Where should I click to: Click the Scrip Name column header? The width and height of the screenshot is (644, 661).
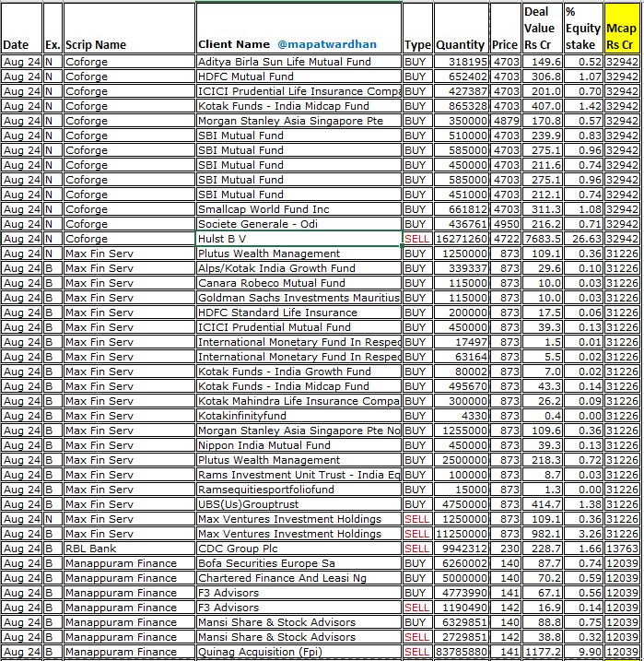pyautogui.click(x=129, y=29)
